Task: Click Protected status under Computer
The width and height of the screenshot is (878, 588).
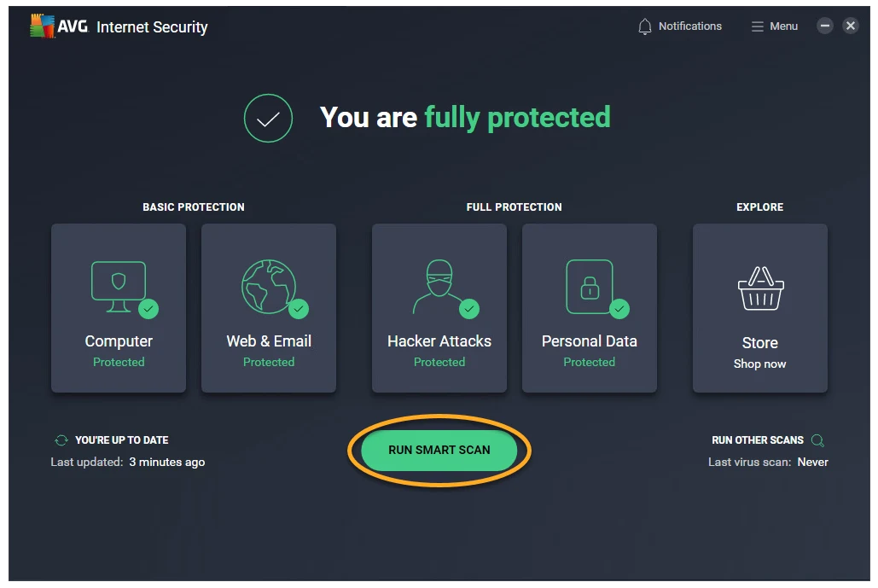Action: pyautogui.click(x=119, y=363)
